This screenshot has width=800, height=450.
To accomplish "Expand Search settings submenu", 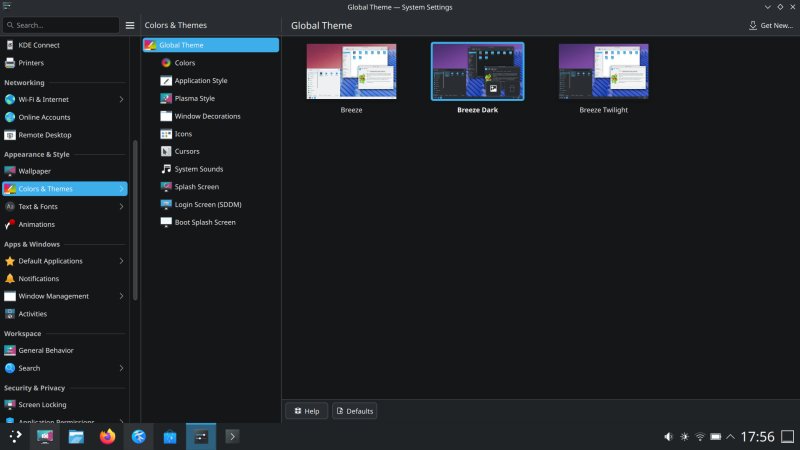I will click(121, 368).
